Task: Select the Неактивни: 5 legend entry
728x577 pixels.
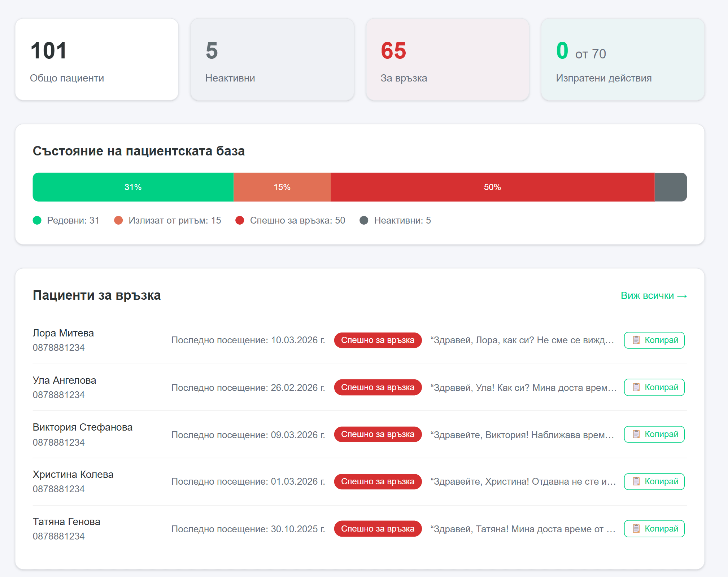Action: [x=395, y=220]
